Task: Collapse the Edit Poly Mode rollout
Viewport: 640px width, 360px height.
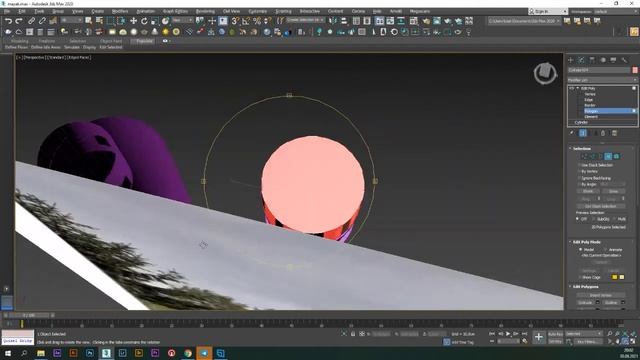Action: tap(571, 242)
